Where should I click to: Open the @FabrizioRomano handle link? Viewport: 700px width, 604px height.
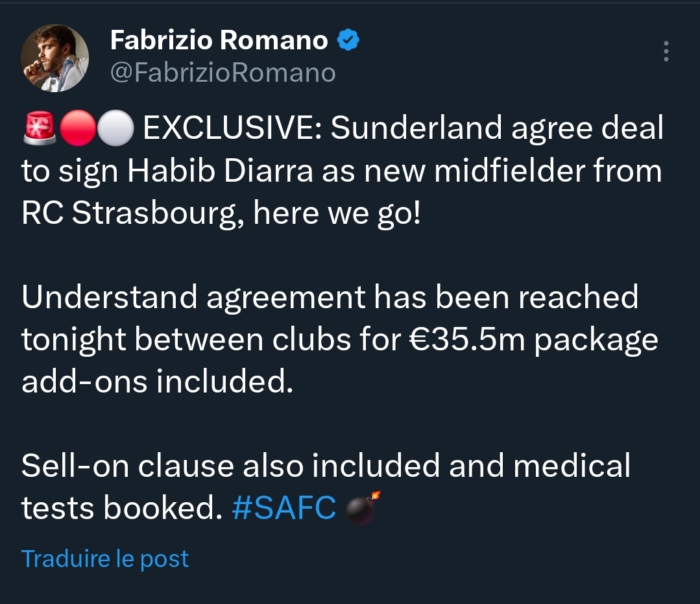tap(223, 73)
